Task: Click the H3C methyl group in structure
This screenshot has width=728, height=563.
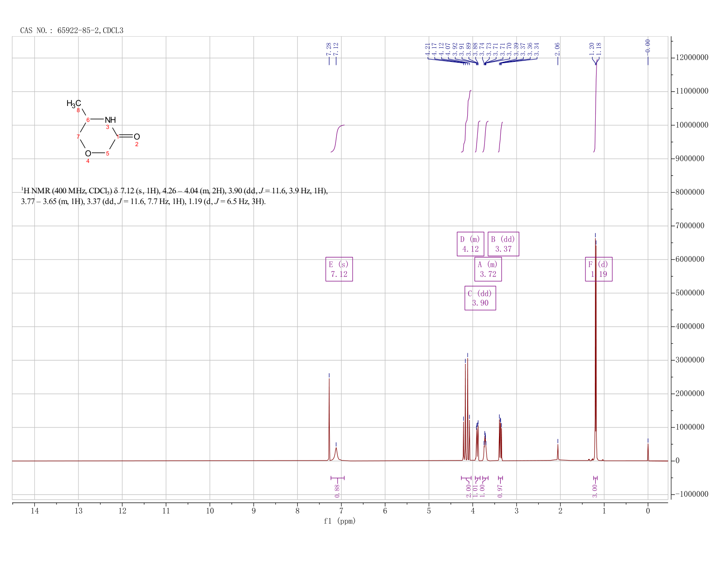Action: tap(74, 103)
